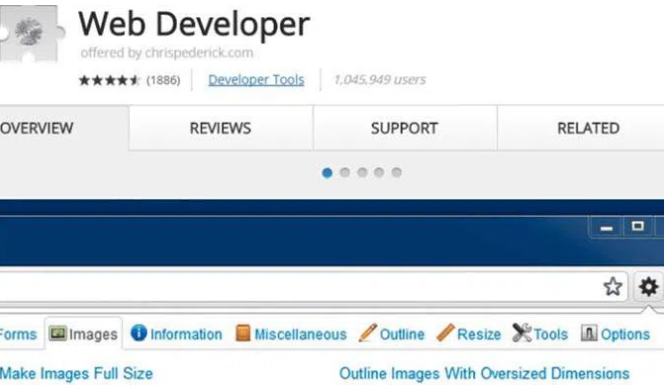Click the Outline pencil icon
The width and height of the screenshot is (668, 385).
[368, 333]
